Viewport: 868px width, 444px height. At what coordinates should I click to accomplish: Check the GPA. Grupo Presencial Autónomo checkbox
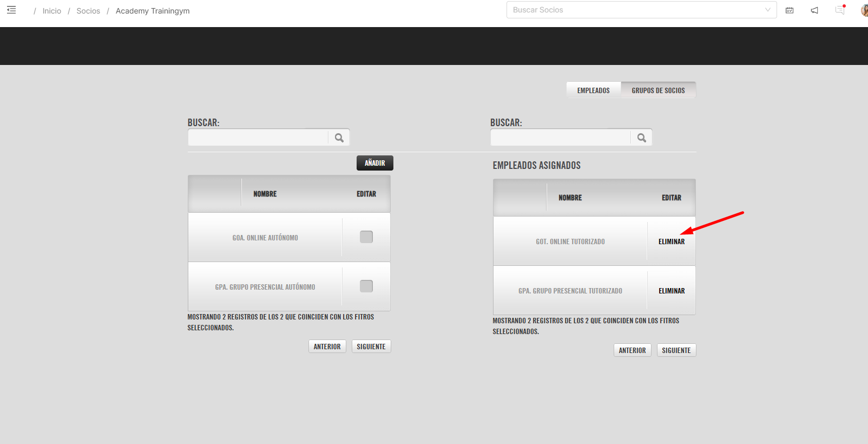click(x=366, y=286)
